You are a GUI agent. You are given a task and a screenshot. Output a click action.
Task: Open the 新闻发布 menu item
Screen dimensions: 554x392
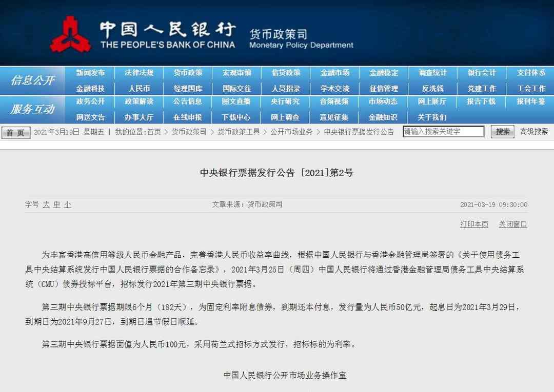[90, 73]
